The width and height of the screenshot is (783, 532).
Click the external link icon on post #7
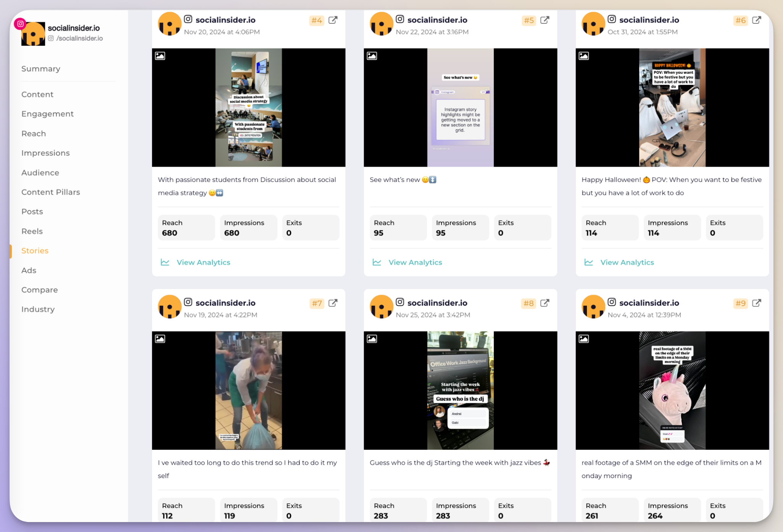click(x=333, y=303)
